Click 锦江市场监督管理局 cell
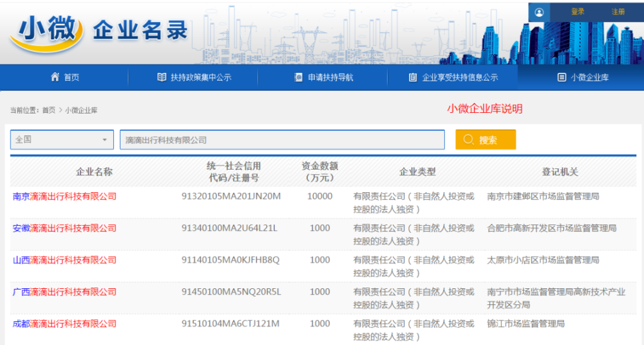The width and height of the screenshot is (644, 345). [526, 324]
